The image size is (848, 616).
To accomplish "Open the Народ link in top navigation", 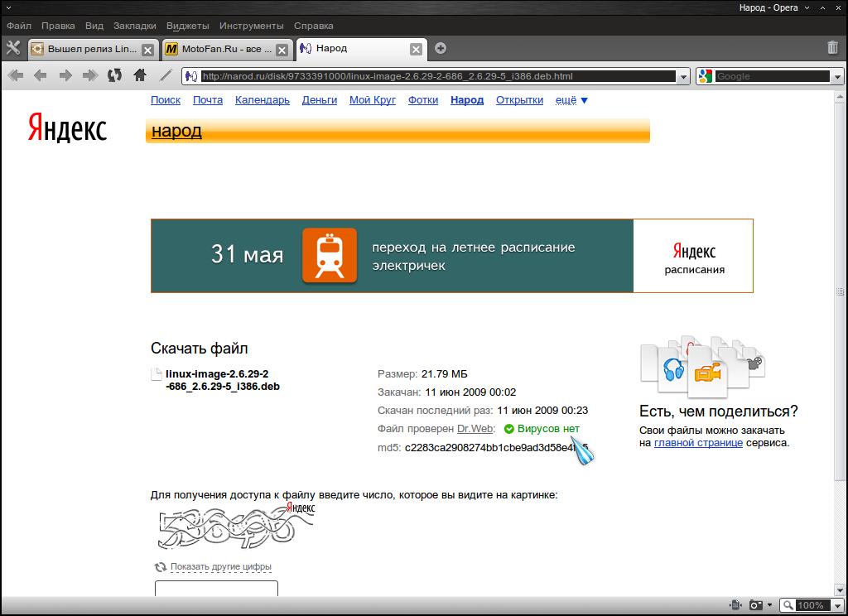I will coord(467,100).
